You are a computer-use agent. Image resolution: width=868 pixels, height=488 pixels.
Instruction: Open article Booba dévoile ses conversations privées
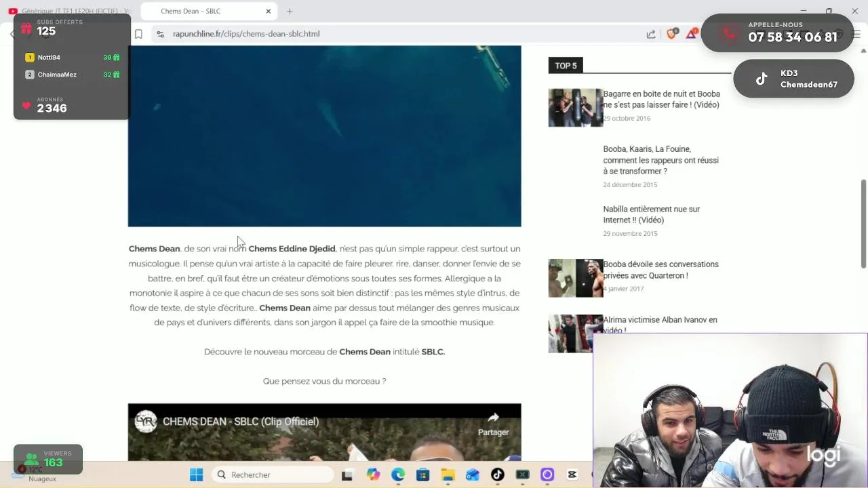click(660, 270)
